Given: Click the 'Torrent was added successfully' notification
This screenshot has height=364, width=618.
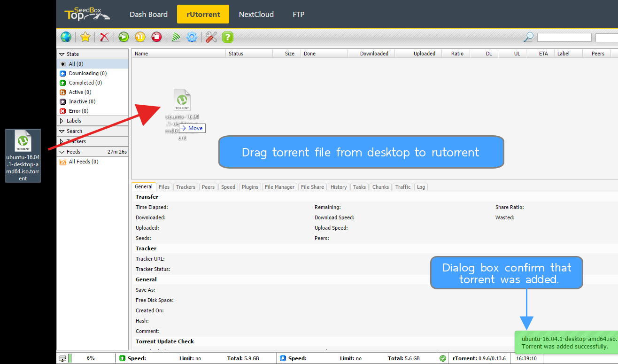Looking at the screenshot, I should coord(566,342).
